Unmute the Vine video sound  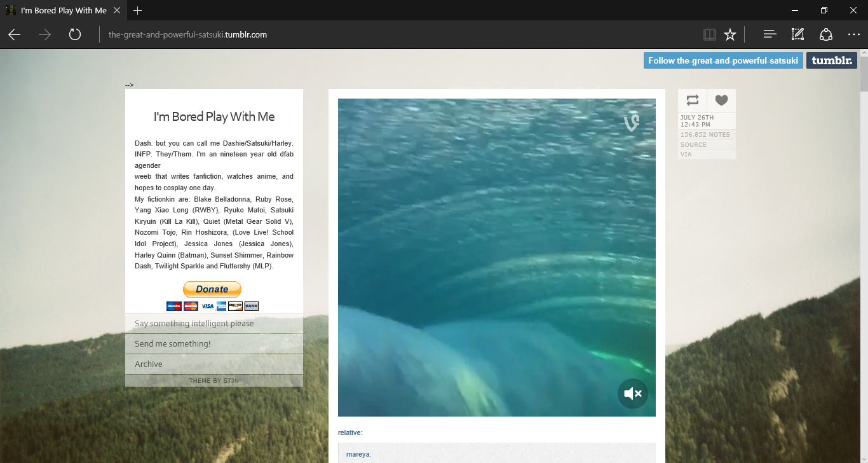click(633, 394)
